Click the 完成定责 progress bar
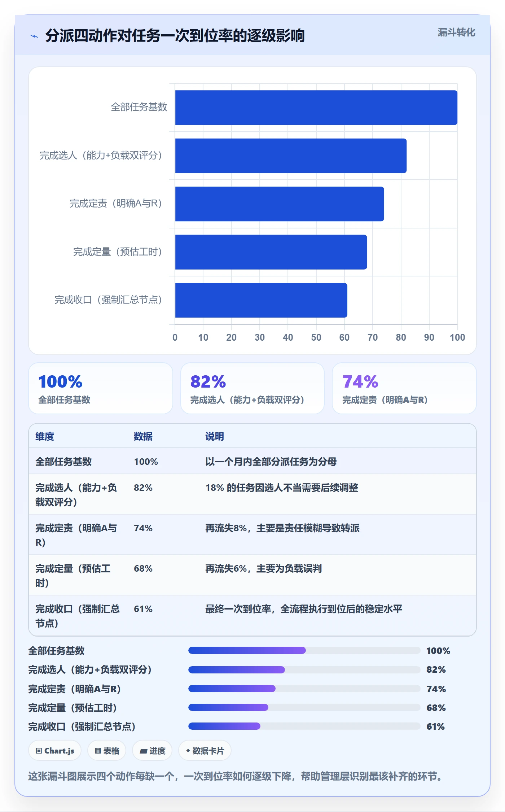Viewport: 505px width, 812px height. (304, 689)
